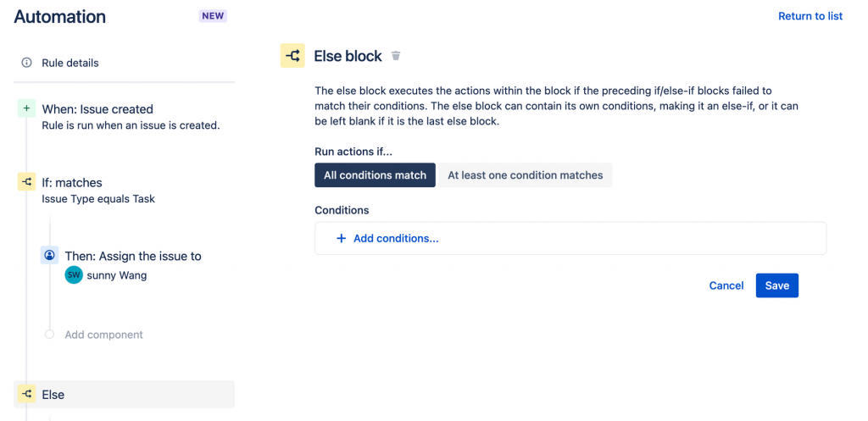The width and height of the screenshot is (868, 421).
Task: Click the green plus trigger icon
Action: [x=26, y=108]
